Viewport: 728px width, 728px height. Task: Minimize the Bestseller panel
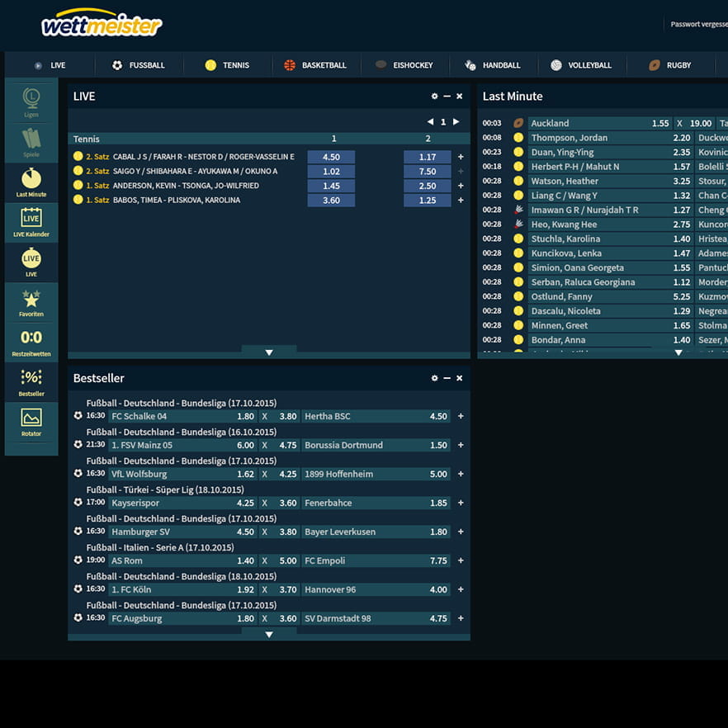tap(447, 378)
